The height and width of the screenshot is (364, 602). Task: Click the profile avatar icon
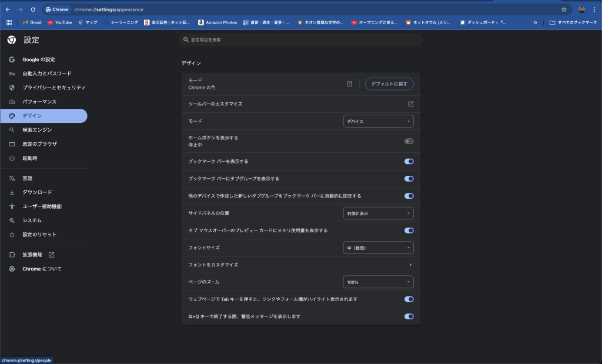(x=581, y=9)
